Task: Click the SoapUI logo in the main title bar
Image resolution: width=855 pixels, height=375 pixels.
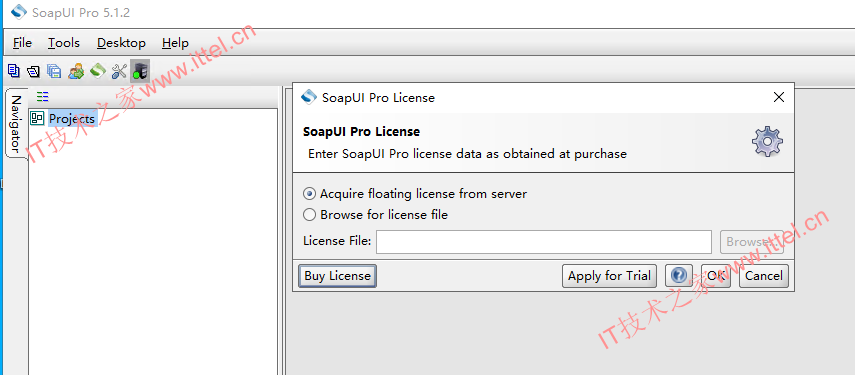Action: 20,12
